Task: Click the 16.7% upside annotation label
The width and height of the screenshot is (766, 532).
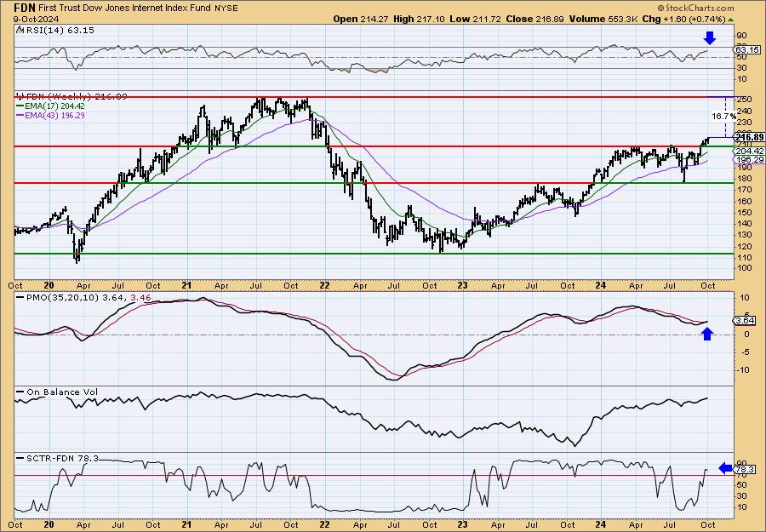Action: point(724,117)
